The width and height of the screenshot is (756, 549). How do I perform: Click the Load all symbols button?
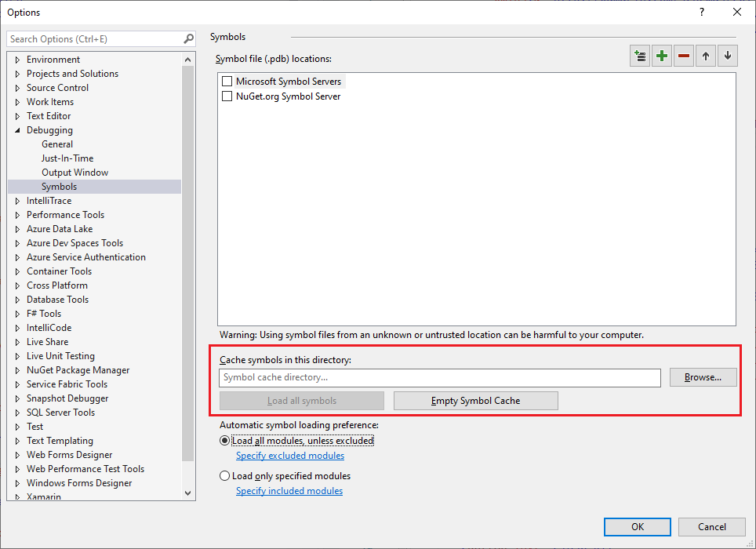click(x=302, y=401)
